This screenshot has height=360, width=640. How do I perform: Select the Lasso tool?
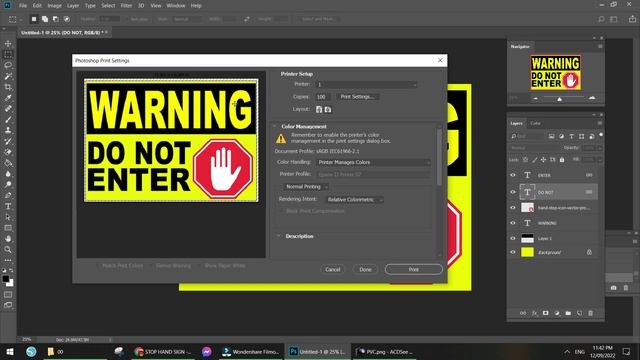[x=8, y=65]
